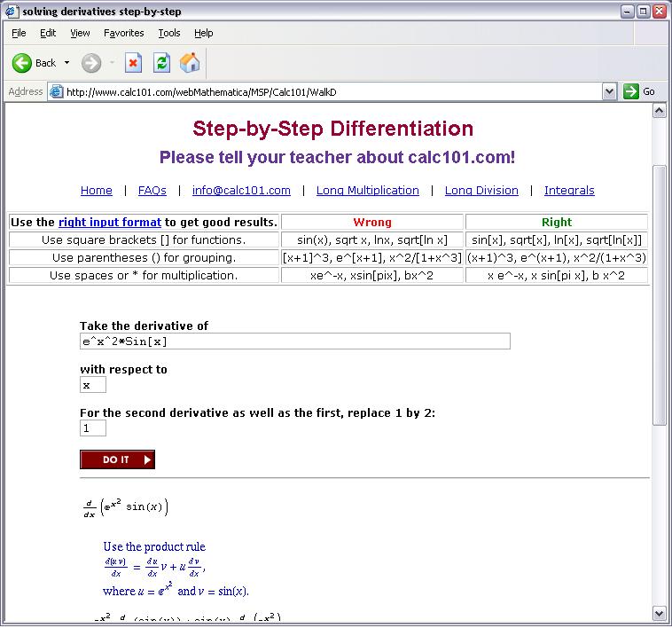Click the 'x e^-x, x sin[pi x], b x^2' cell
Image resolution: width=672 pixels, height=628 pixels.
(557, 275)
